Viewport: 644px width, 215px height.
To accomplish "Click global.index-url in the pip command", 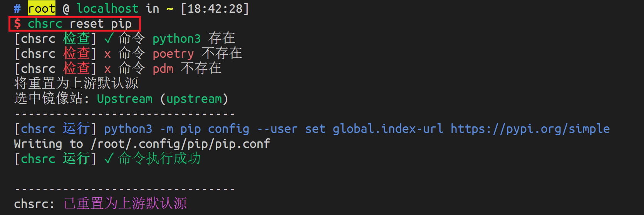I will 388,129.
